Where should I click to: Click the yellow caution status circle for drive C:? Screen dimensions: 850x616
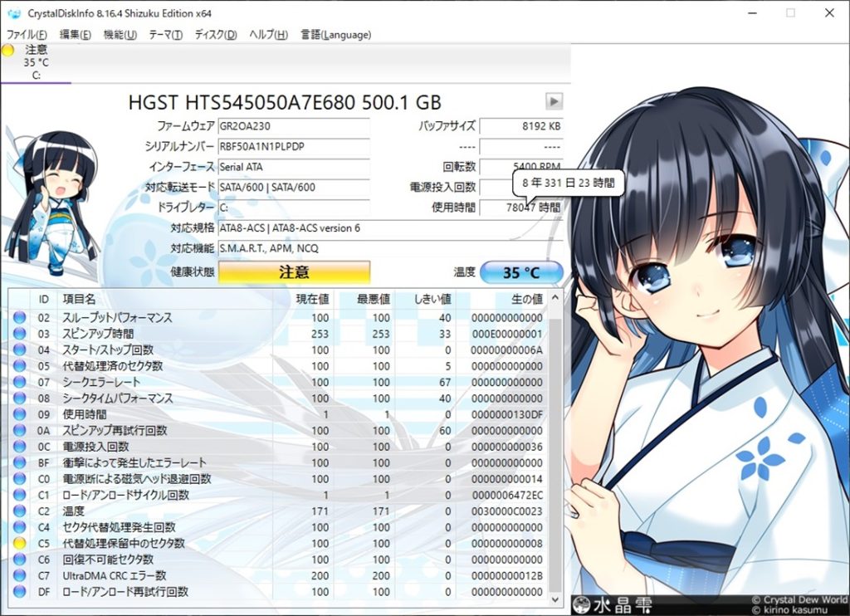click(8, 50)
